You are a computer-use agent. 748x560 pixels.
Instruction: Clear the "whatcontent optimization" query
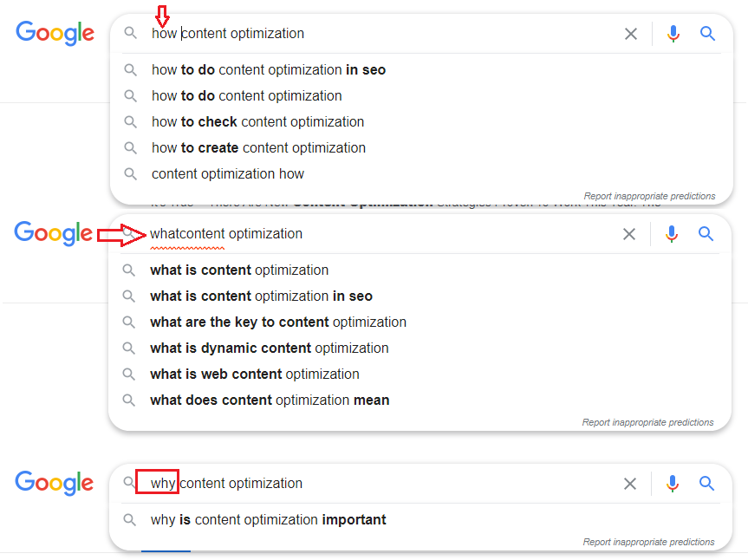[x=628, y=234]
